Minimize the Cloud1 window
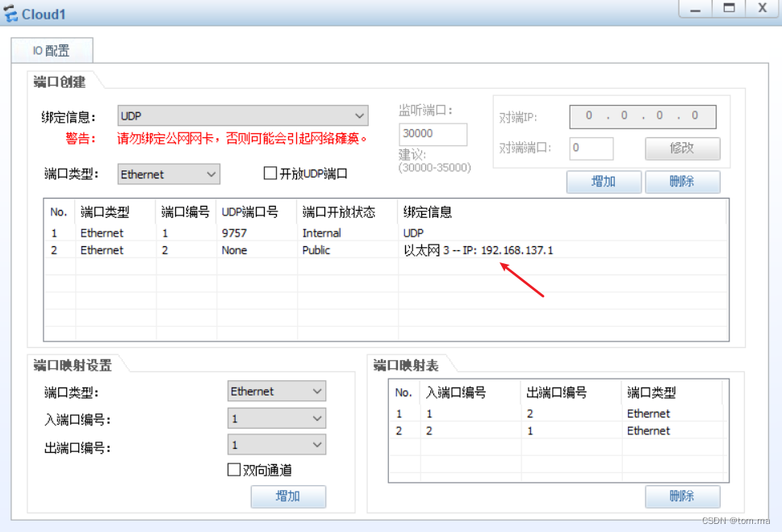 click(696, 9)
